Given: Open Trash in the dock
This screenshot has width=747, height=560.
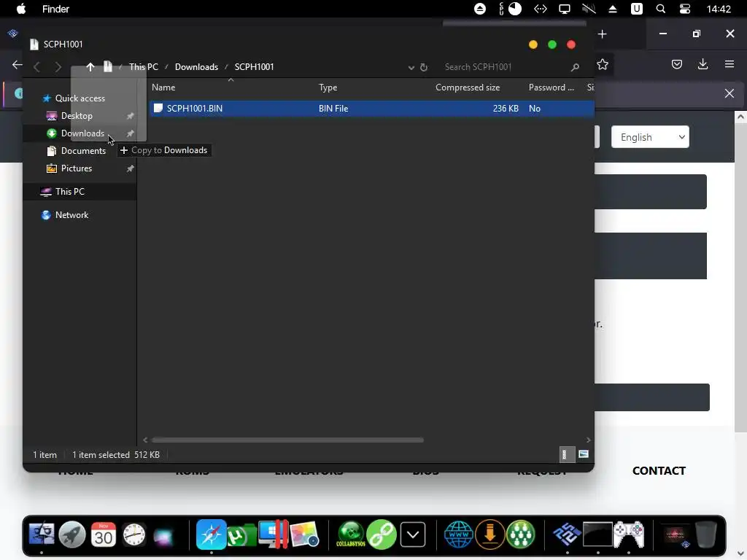Looking at the screenshot, I should [706, 534].
